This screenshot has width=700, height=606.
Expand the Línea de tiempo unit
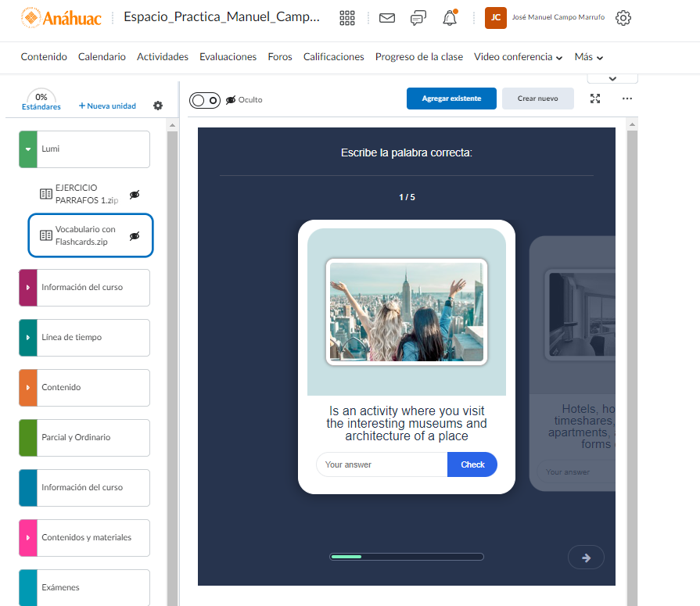[x=28, y=338]
